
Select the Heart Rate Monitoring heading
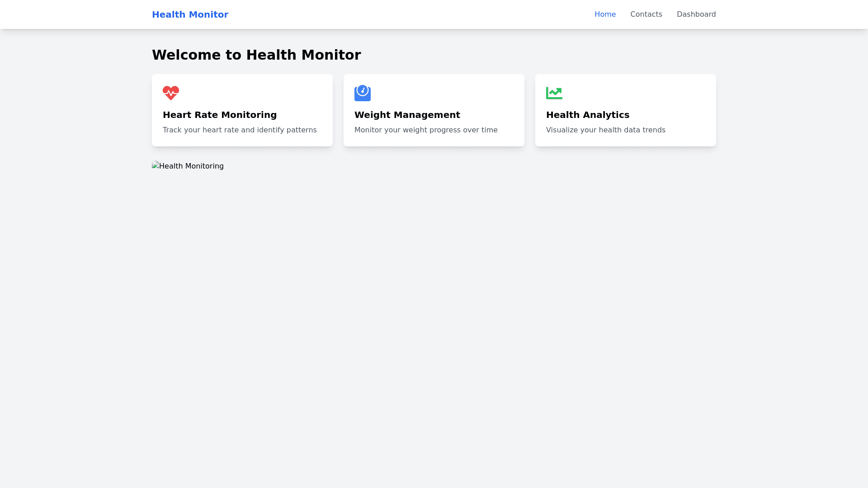tap(220, 115)
